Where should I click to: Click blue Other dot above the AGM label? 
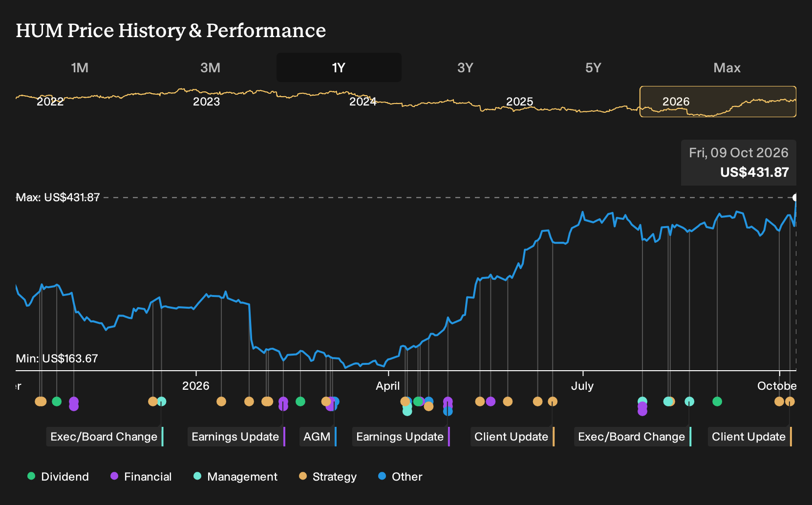coord(335,401)
